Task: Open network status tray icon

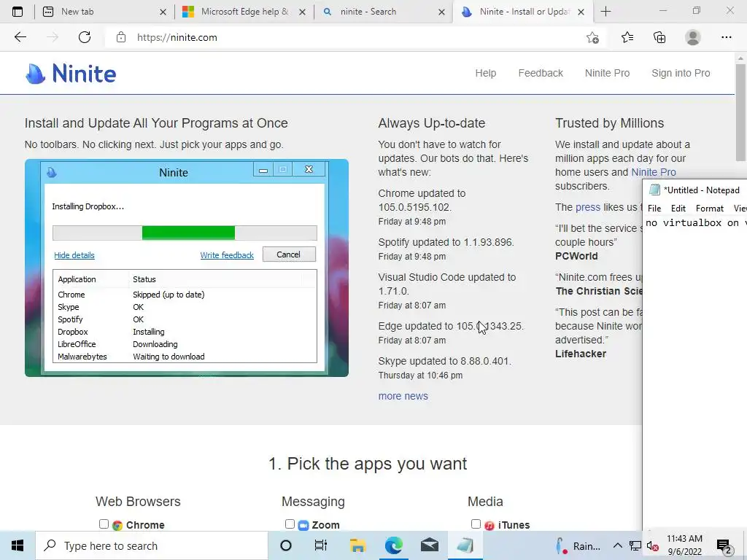Action: (x=635, y=545)
